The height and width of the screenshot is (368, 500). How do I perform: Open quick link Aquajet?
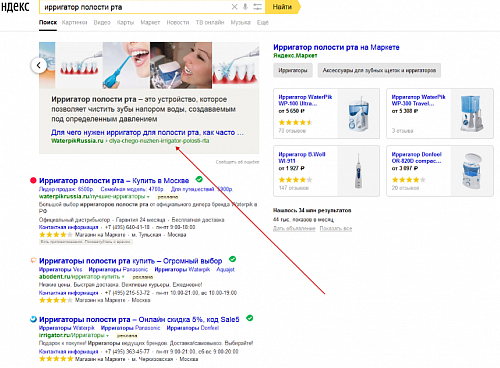[x=225, y=269]
